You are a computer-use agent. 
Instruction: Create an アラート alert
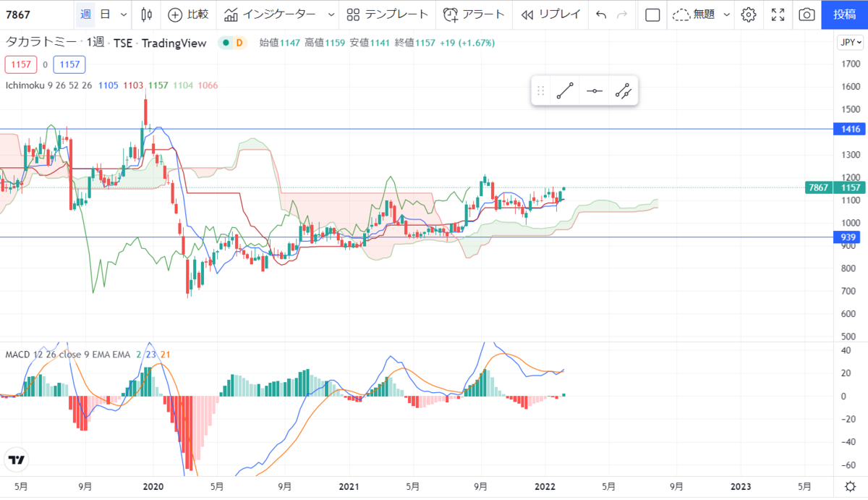(x=475, y=14)
